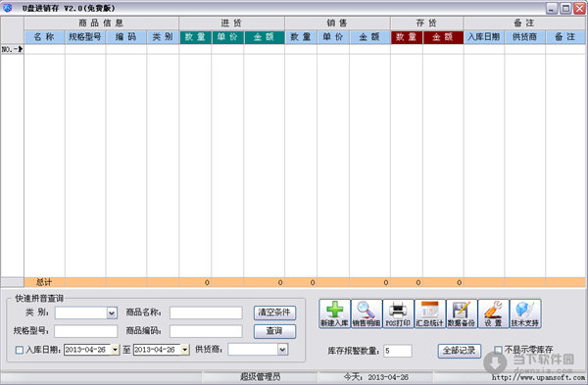This screenshot has width=588, height=385.
Task: Click the 商品信息 group header
Action: 101,24
